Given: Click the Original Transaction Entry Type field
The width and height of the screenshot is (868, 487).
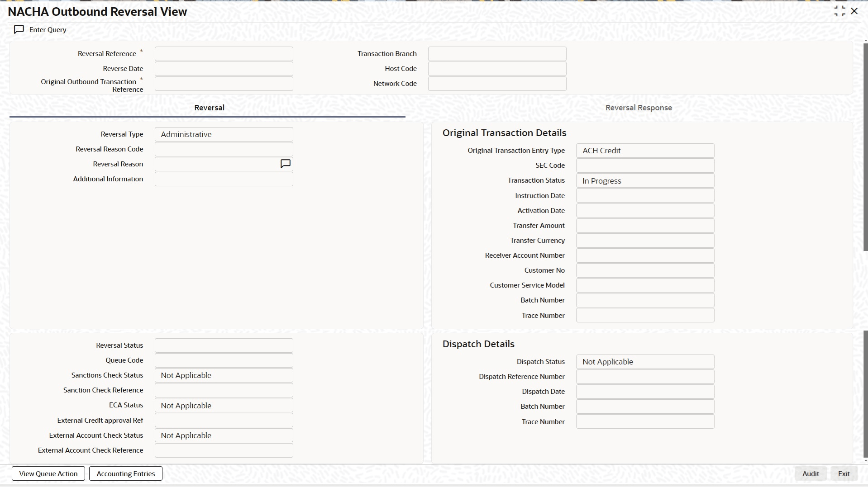Looking at the screenshot, I should click(645, 151).
